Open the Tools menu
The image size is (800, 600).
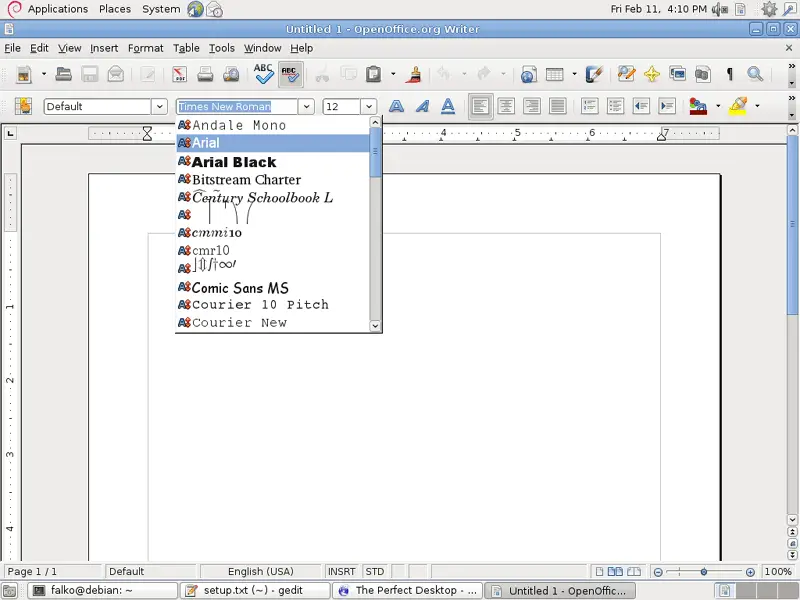coord(221,48)
